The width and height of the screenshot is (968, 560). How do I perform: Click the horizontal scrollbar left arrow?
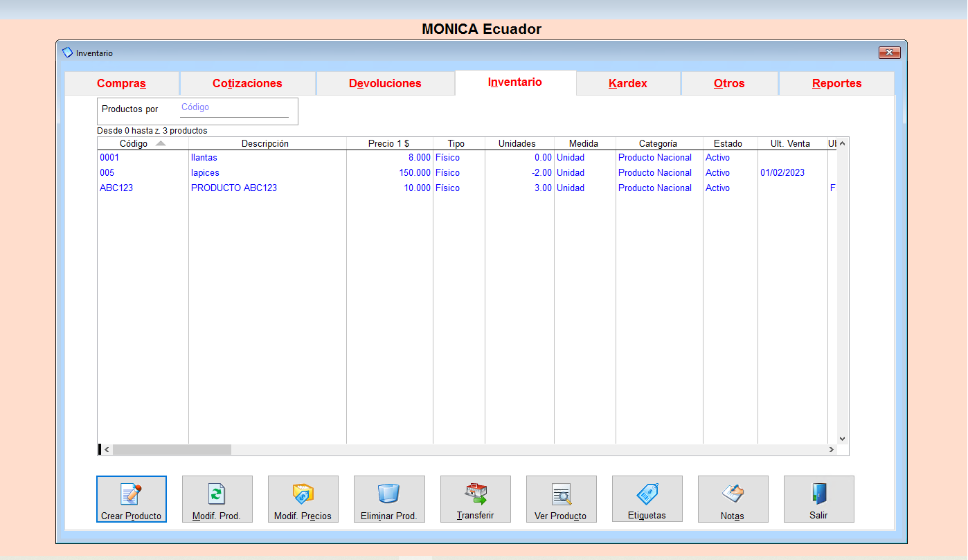(107, 450)
